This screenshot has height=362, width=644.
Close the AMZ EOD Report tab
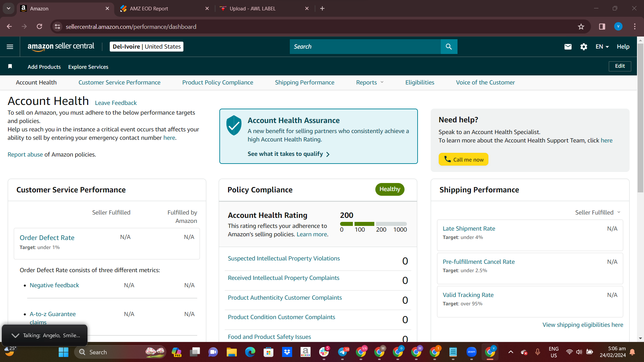pos(207,8)
